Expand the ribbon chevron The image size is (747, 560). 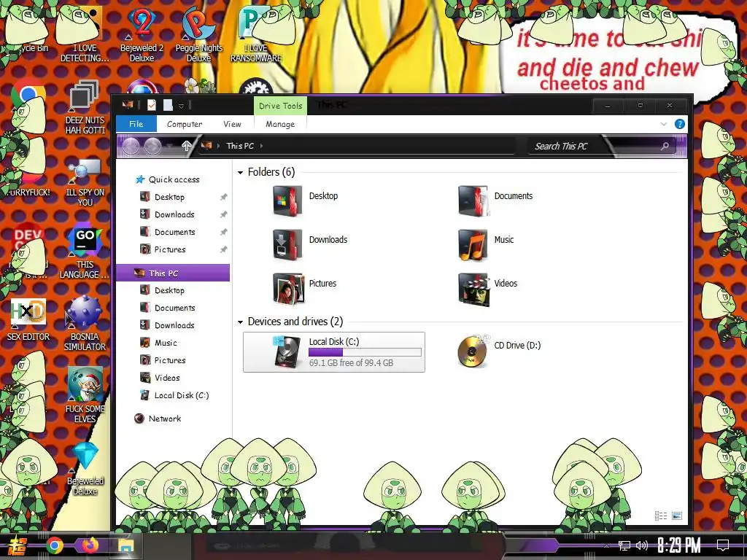coord(664,124)
